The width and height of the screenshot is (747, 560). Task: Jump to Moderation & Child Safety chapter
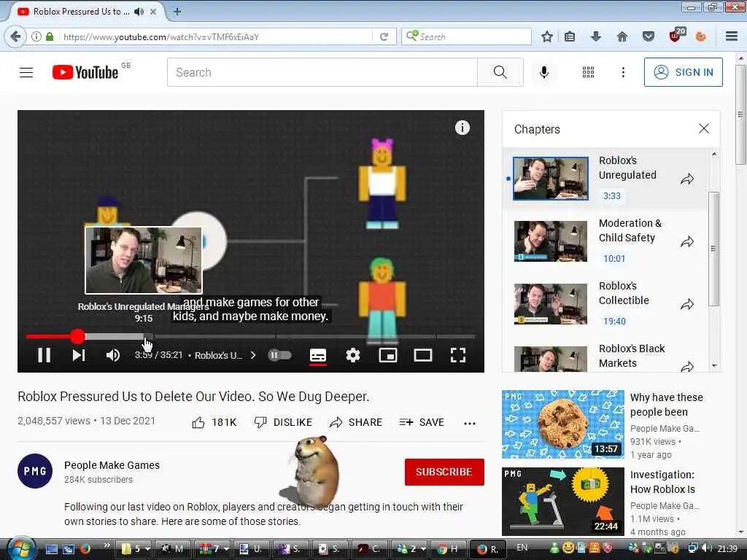point(605,241)
